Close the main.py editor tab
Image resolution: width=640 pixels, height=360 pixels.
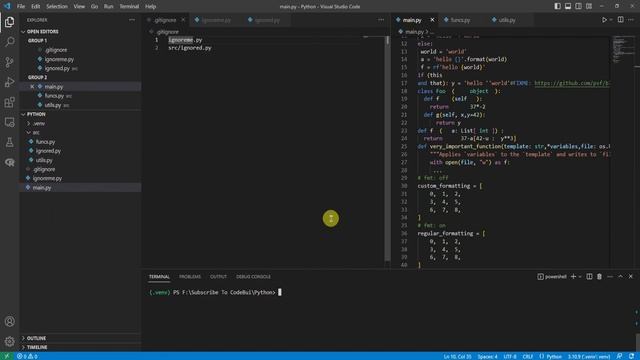click(432, 20)
